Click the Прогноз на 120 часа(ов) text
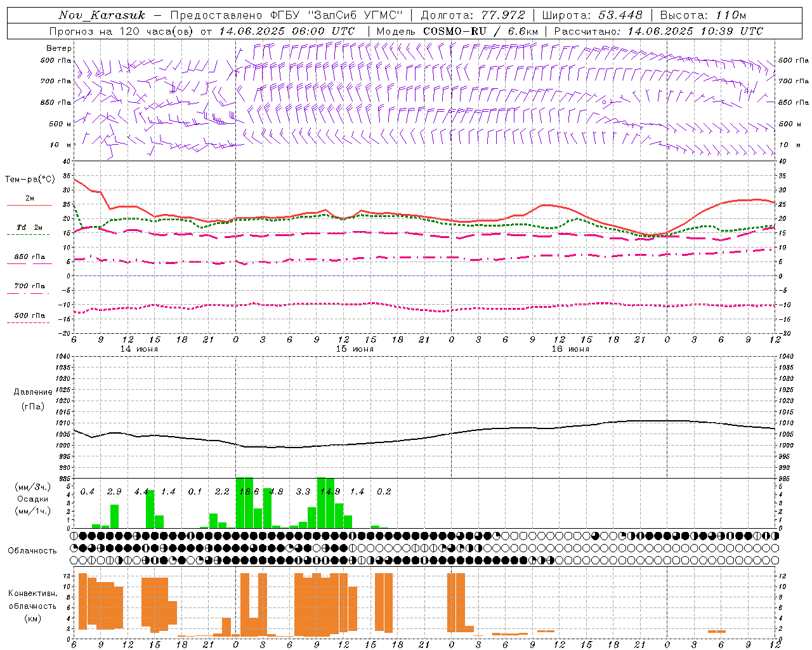The height and width of the screenshot is (650, 812). tap(122, 31)
